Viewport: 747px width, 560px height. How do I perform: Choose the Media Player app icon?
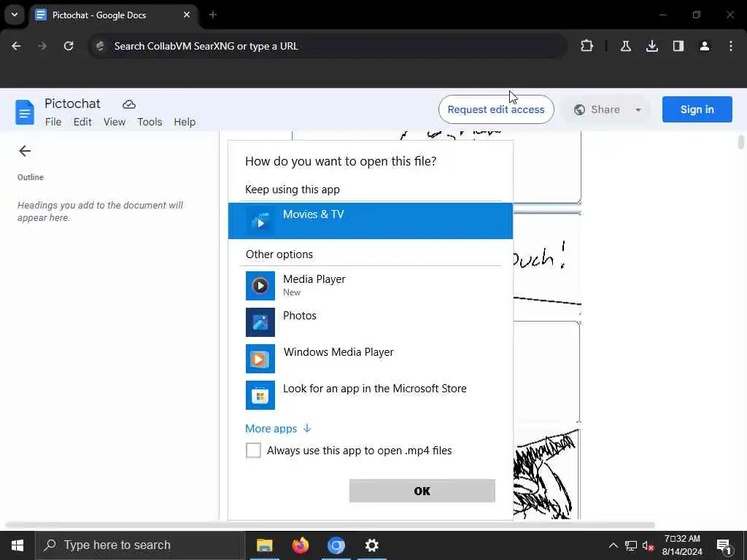point(260,285)
